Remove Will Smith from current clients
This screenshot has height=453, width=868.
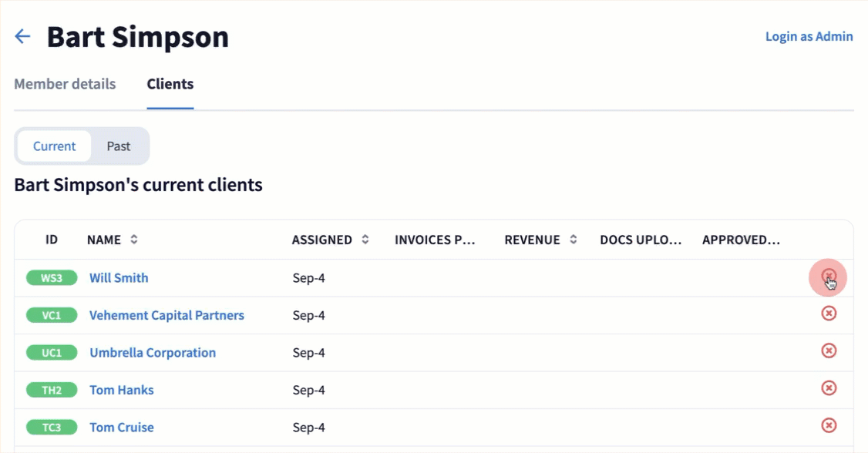[x=829, y=277]
